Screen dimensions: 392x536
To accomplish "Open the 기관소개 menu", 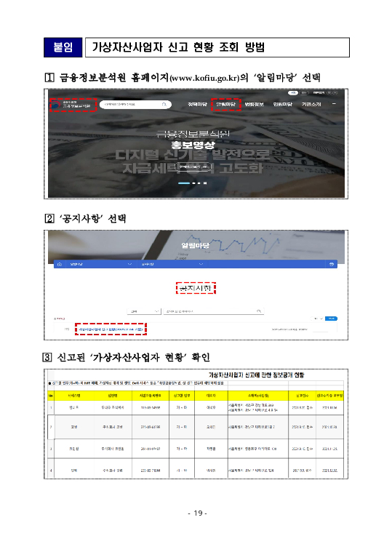I will click(311, 104).
